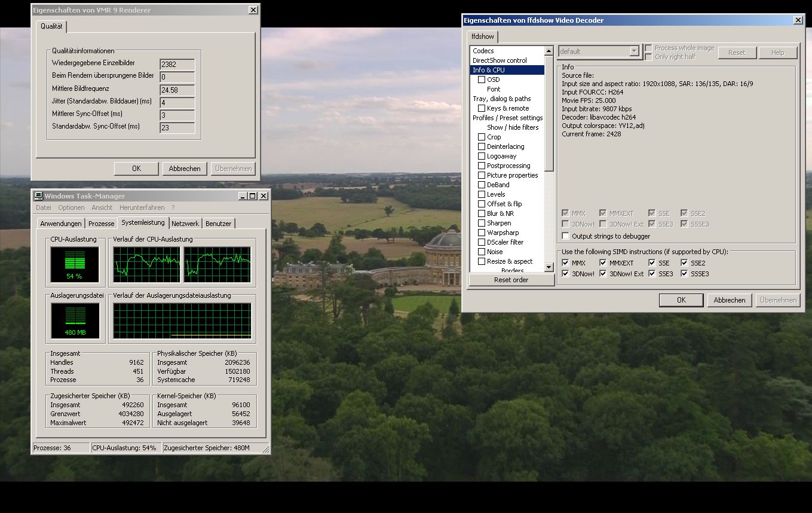This screenshot has width=812, height=513.
Task: Toggle the Sharpen filter checkbox
Action: pos(482,223)
